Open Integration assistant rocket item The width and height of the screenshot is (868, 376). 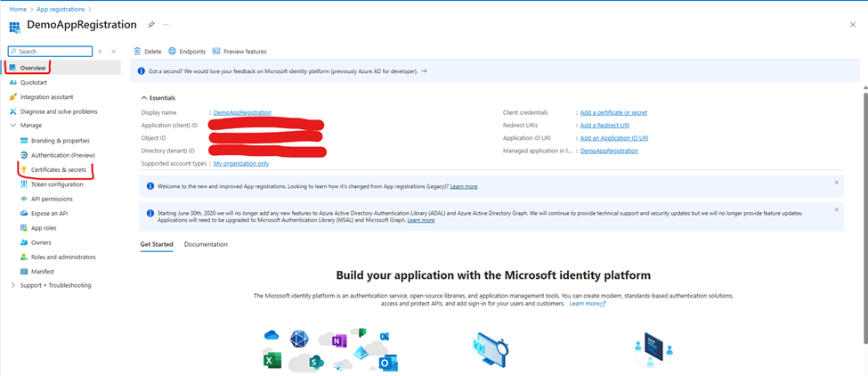coord(46,97)
